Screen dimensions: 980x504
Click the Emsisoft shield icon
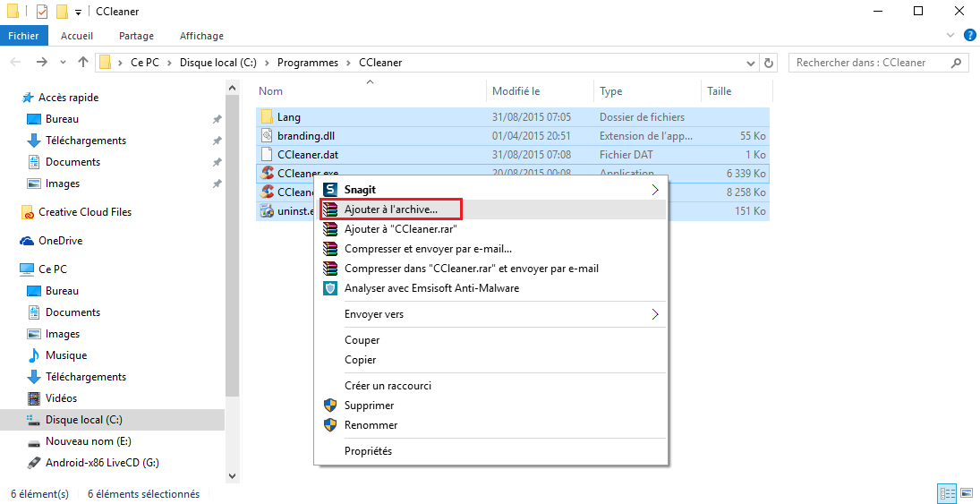click(330, 288)
